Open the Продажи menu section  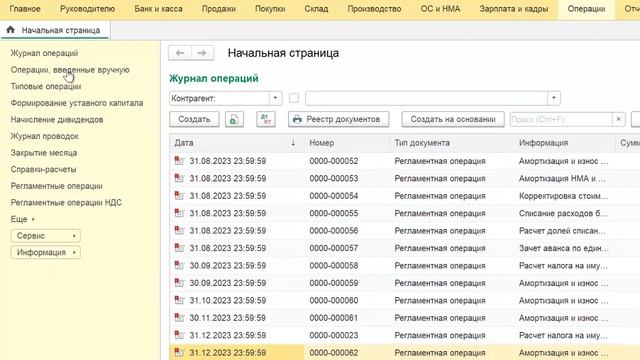[219, 9]
